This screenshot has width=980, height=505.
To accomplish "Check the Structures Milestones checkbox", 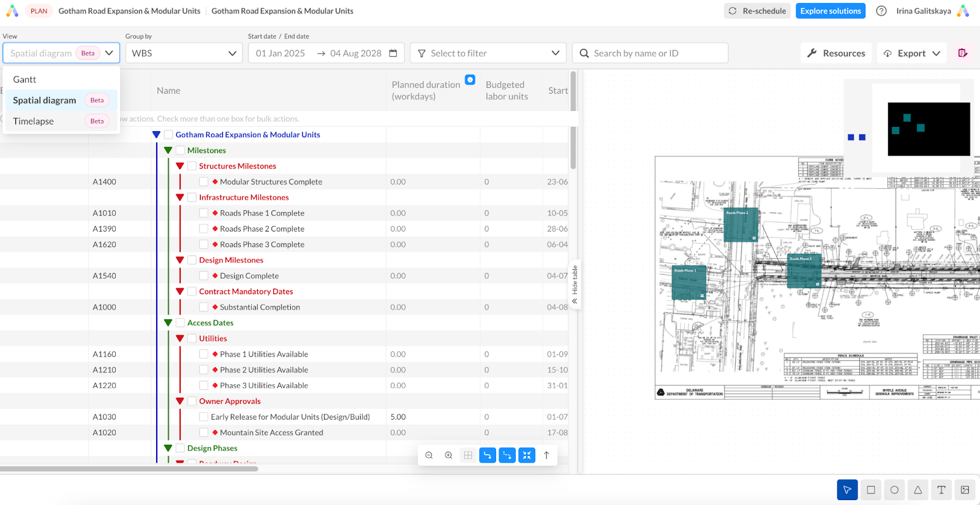I will click(192, 166).
